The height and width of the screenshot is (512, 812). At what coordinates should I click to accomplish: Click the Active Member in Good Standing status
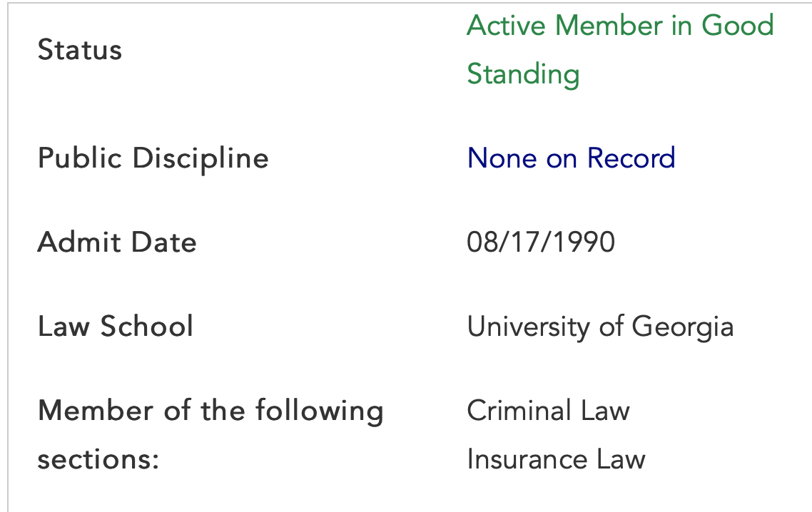click(x=620, y=50)
